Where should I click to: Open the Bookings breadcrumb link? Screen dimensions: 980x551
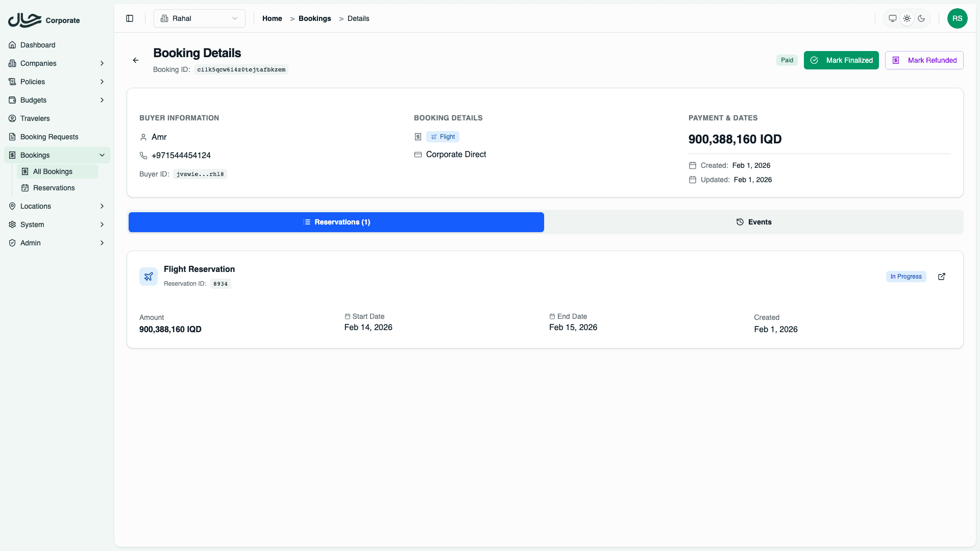pyautogui.click(x=314, y=18)
